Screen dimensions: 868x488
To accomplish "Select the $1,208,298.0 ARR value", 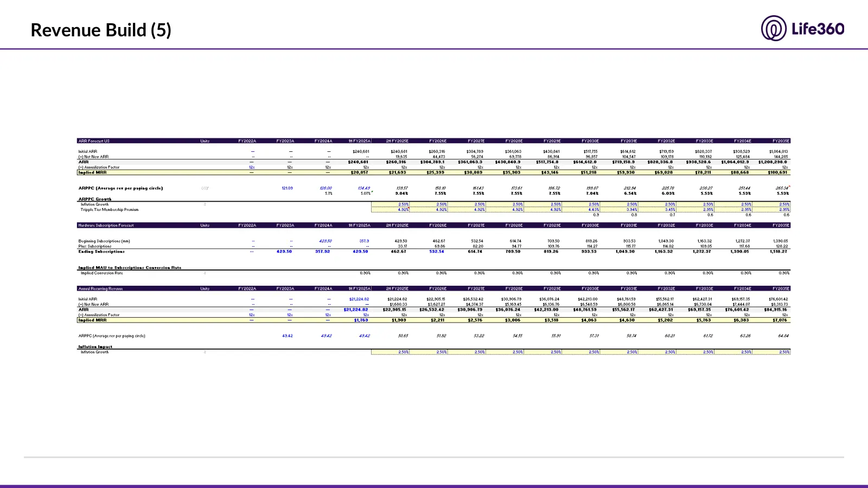I will point(773,162).
